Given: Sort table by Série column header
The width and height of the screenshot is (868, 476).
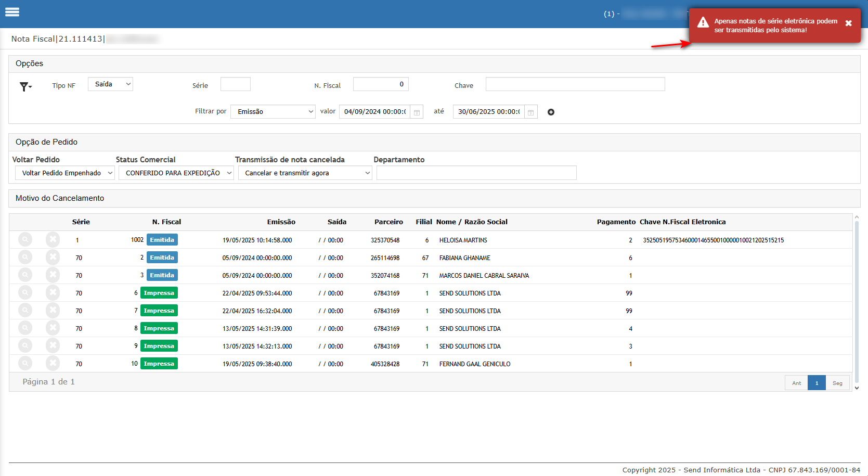Looking at the screenshot, I should coord(81,222).
